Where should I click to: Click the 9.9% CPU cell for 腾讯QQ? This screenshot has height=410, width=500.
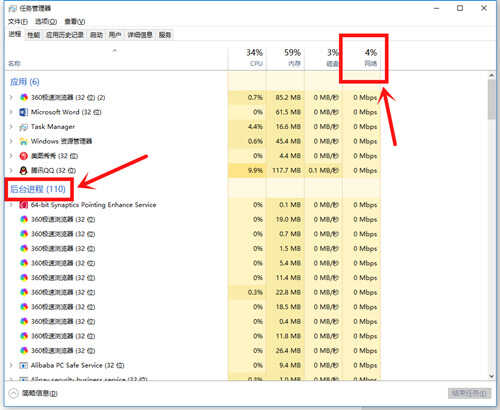pyautogui.click(x=247, y=171)
